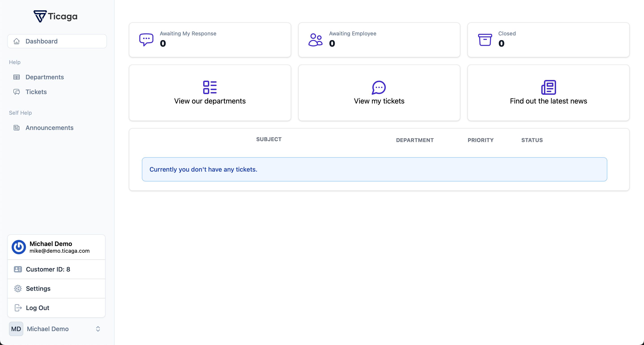Click the MD initials badge
This screenshot has height=345, width=644.
coord(16,329)
